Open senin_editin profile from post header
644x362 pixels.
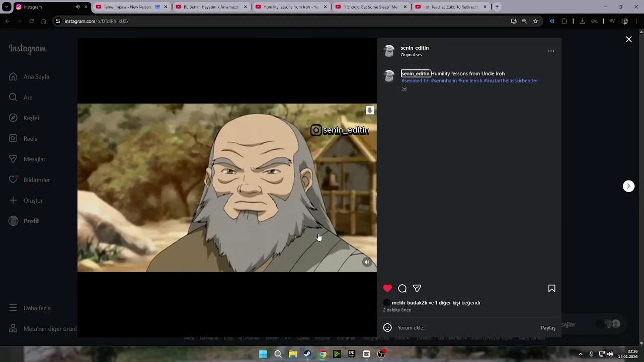pyautogui.click(x=415, y=48)
